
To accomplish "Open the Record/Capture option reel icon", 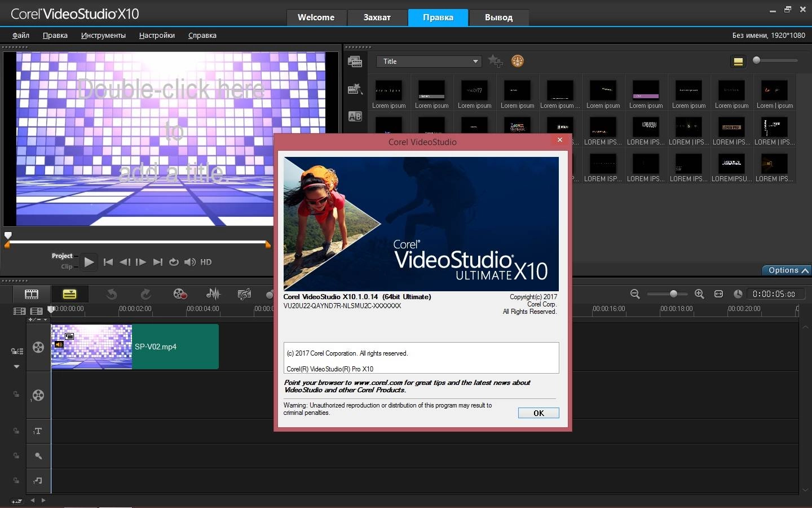I will click(x=180, y=294).
